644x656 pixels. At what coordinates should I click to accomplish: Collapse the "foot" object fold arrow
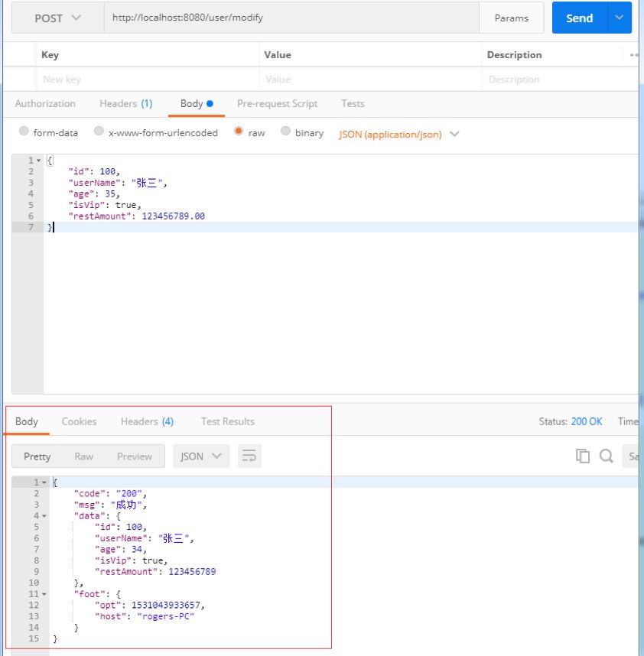[x=44, y=595]
